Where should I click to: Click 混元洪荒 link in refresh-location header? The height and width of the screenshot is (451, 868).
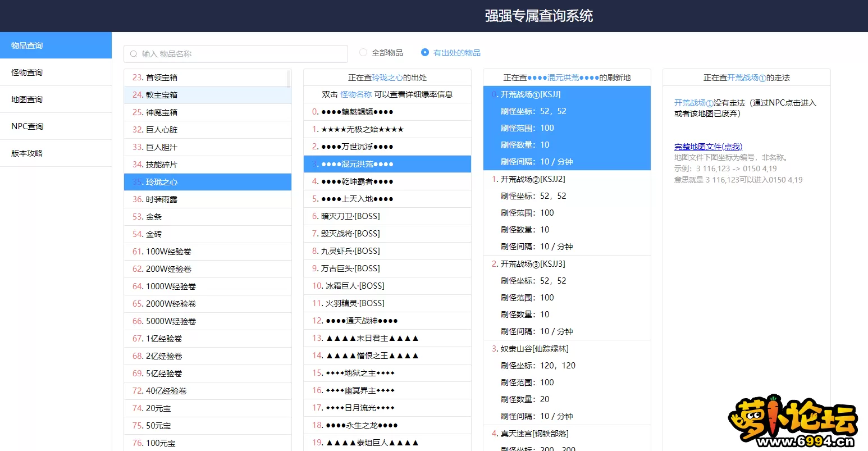point(563,78)
